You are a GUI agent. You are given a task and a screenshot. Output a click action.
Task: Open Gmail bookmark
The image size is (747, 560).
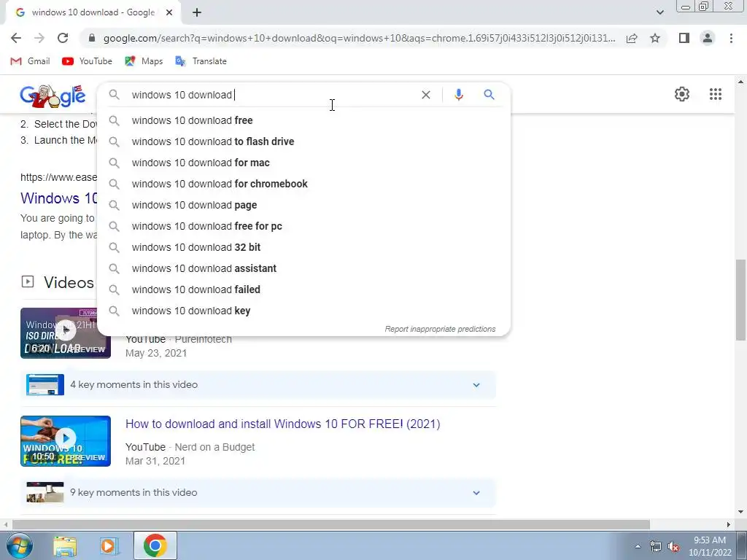click(30, 61)
